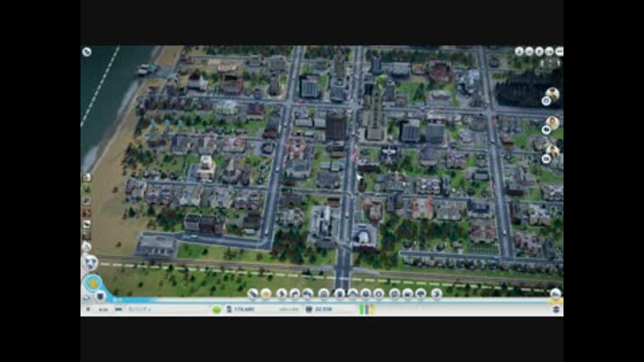Click the large yellow city status circle
644x362 pixels.
point(93,283)
